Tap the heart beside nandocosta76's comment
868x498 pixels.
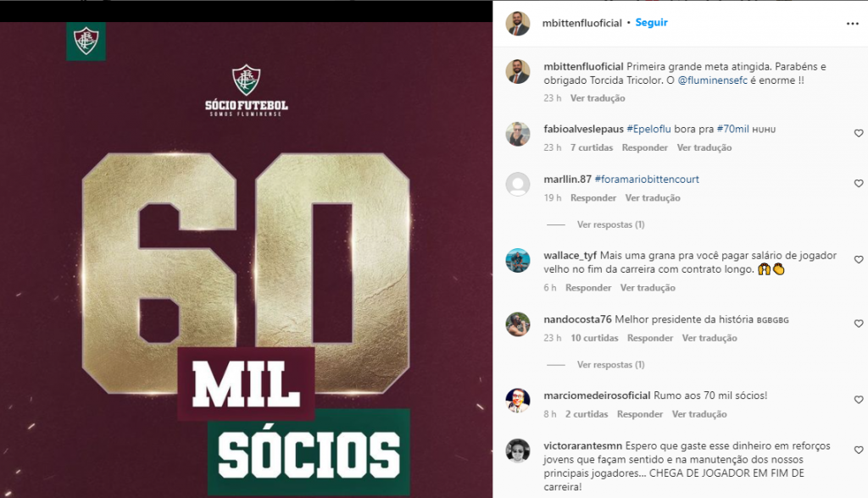coord(859,324)
